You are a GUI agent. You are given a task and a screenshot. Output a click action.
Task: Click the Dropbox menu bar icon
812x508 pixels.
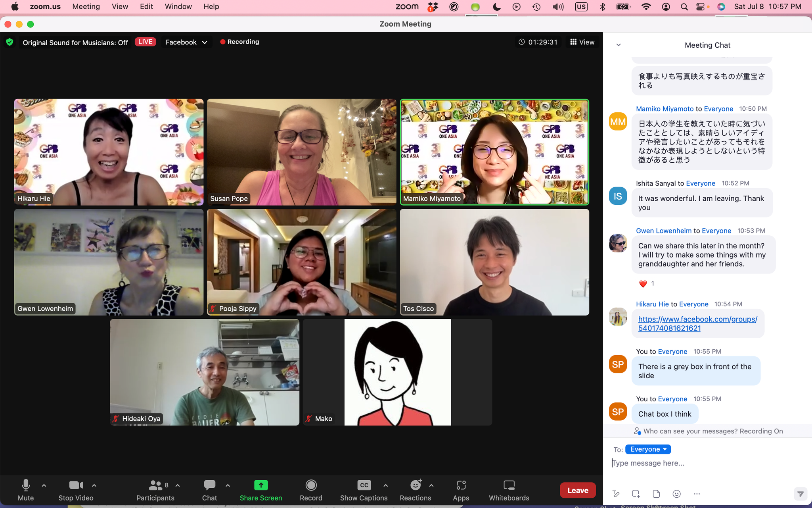pos(433,7)
